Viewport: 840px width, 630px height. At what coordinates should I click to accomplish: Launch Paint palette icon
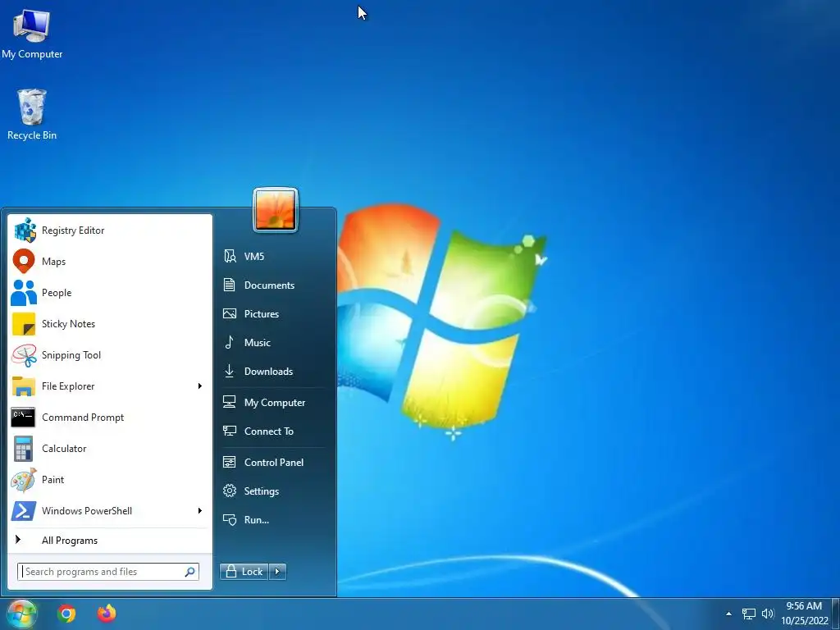point(24,479)
